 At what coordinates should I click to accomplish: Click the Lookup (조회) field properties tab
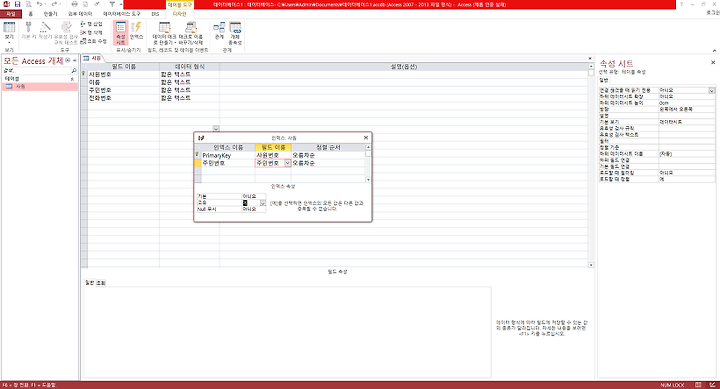(x=101, y=283)
